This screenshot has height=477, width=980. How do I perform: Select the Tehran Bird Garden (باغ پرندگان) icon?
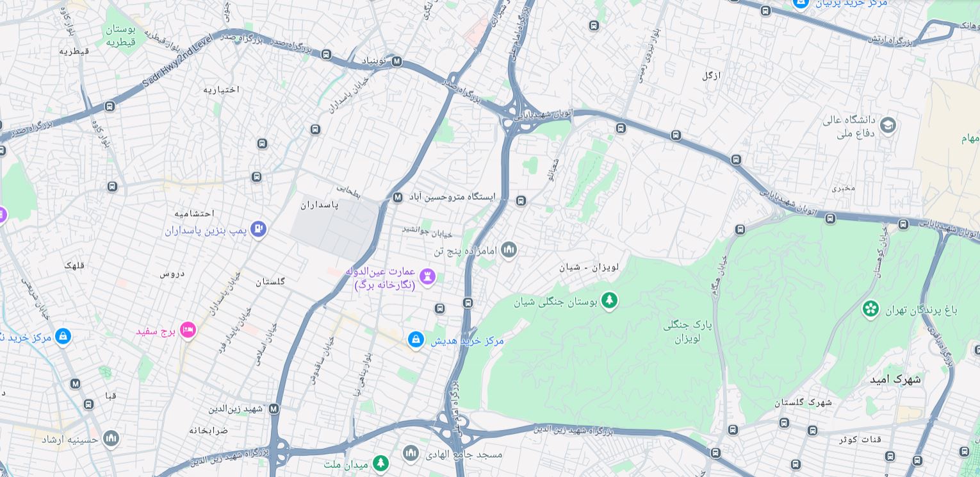pos(870,309)
